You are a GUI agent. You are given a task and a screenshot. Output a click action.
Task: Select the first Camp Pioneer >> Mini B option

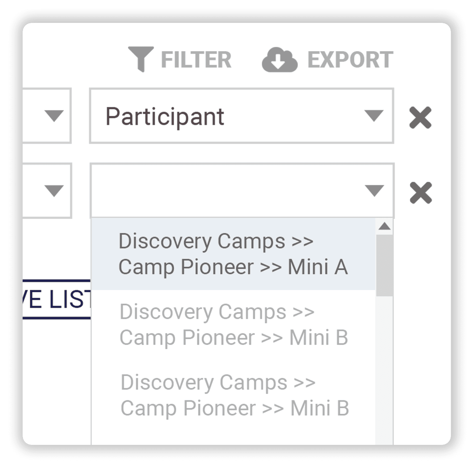(233, 325)
